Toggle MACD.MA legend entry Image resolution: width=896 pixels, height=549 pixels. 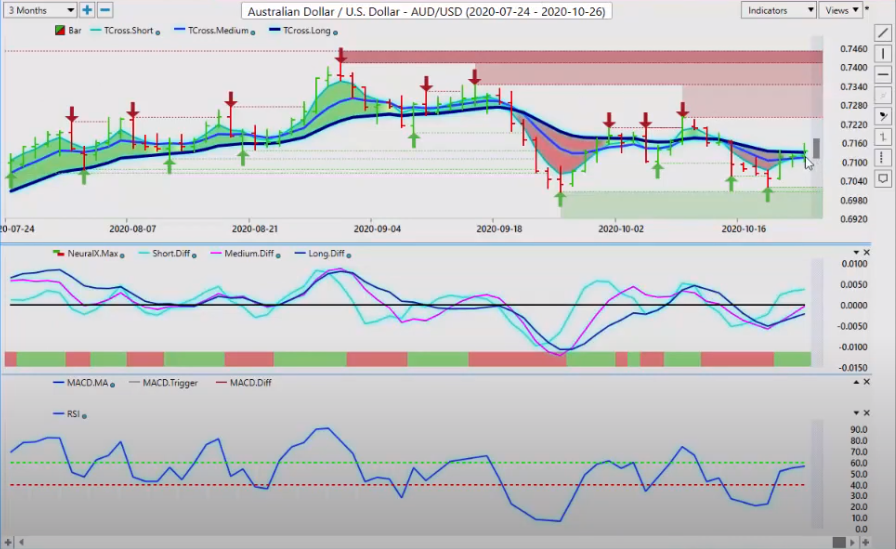(x=81, y=383)
